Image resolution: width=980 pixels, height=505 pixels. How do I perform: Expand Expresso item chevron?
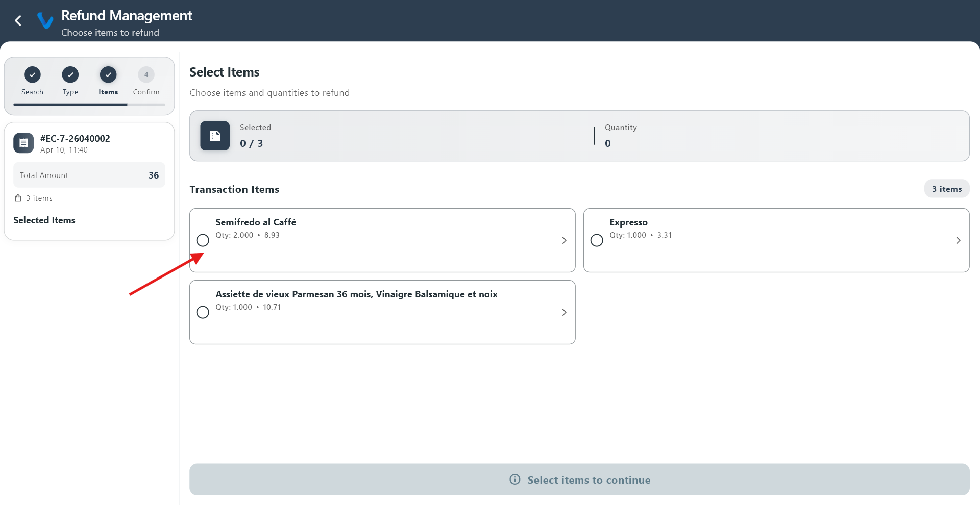[x=958, y=240]
